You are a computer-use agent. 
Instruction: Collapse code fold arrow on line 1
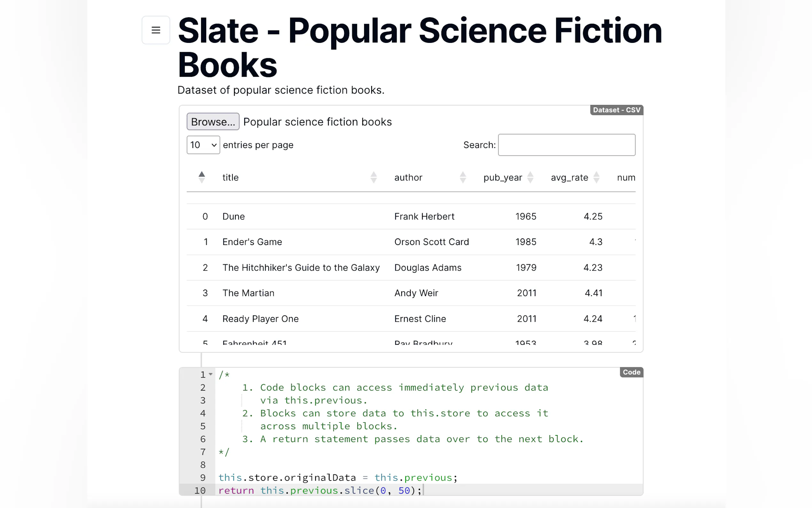(210, 374)
